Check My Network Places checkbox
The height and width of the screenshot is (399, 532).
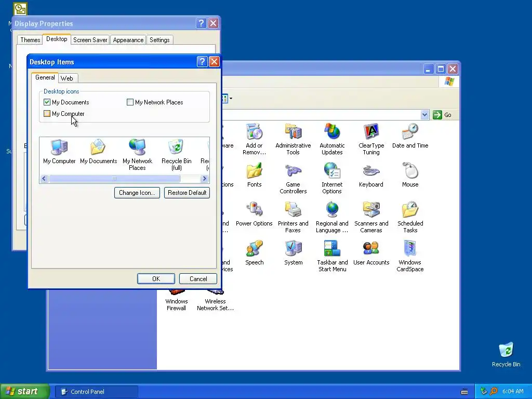130,102
